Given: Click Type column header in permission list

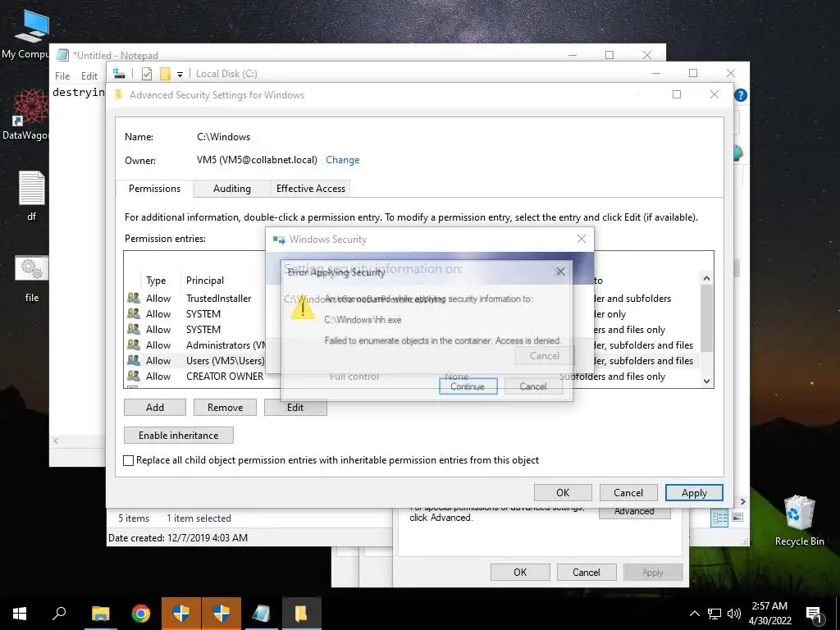Looking at the screenshot, I should pos(156,281).
